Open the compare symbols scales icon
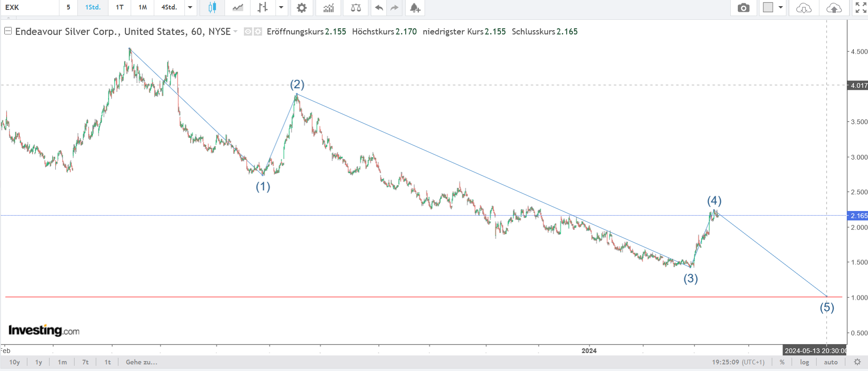The image size is (868, 371). pos(356,8)
